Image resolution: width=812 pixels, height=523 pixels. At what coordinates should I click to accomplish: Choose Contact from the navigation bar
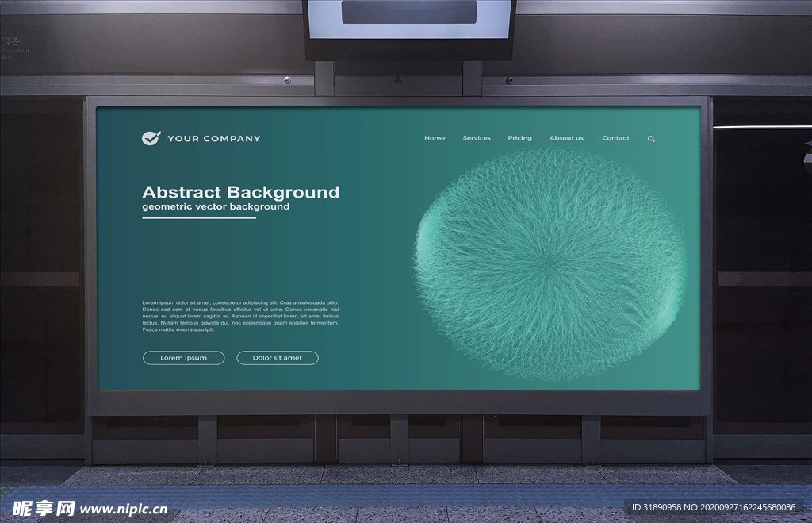615,138
